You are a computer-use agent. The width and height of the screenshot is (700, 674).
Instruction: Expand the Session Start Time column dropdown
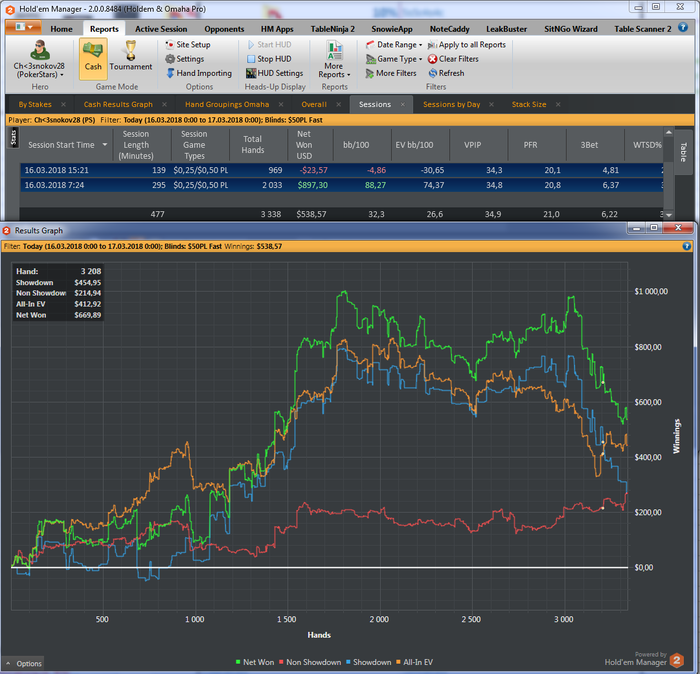[105, 145]
